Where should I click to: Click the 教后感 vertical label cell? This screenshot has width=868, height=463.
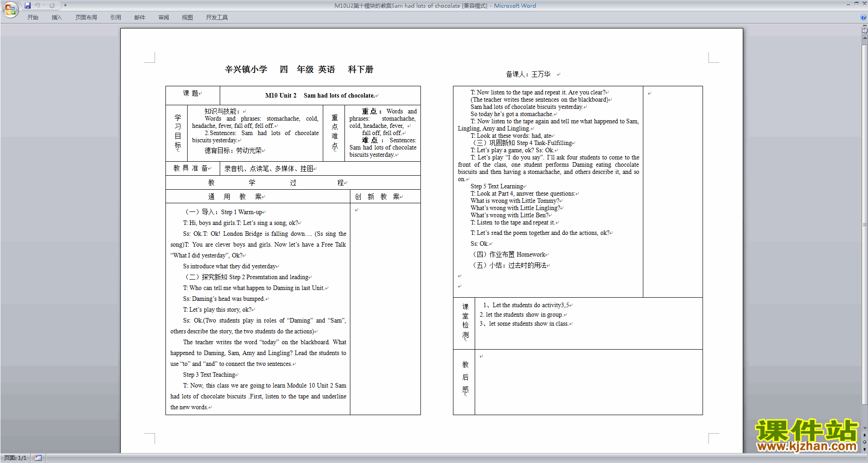[465, 382]
